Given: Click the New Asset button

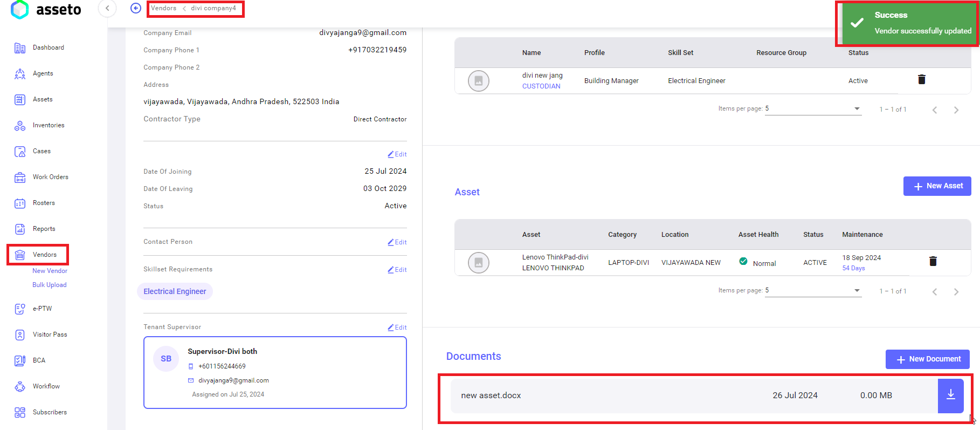Looking at the screenshot, I should tap(937, 186).
